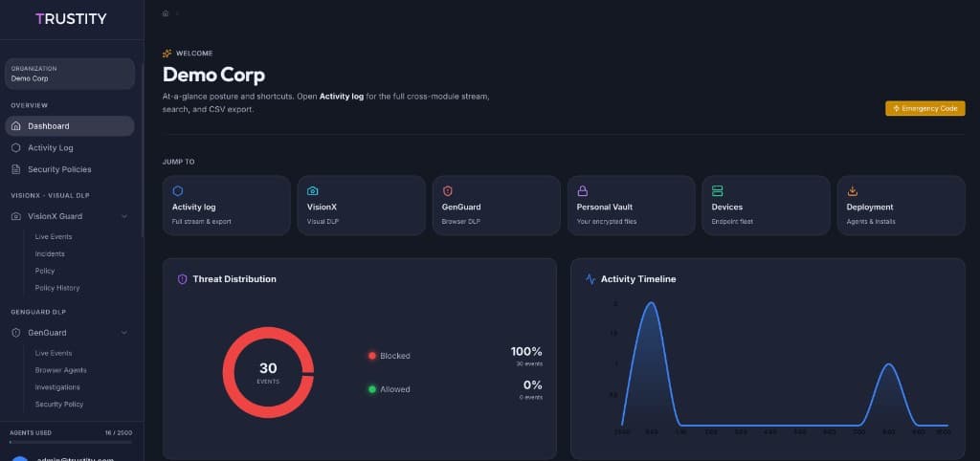Click the green Allowed legend dot
The width and height of the screenshot is (980, 461).
tap(372, 389)
